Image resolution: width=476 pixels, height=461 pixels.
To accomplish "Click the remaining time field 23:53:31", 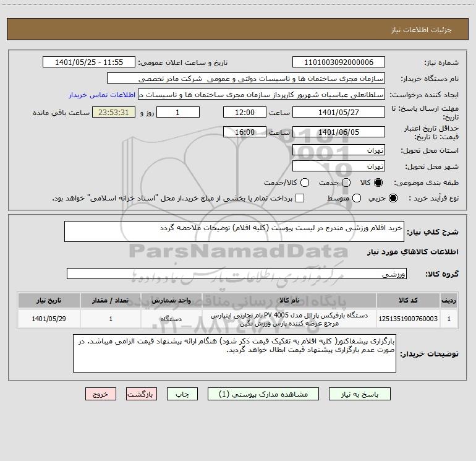I will [x=114, y=112].
